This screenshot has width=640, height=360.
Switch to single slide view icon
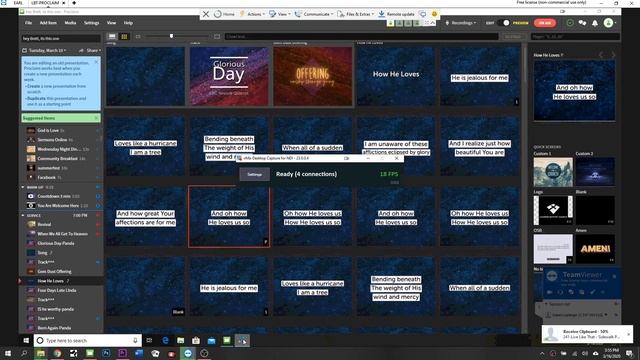pyautogui.click(x=112, y=37)
